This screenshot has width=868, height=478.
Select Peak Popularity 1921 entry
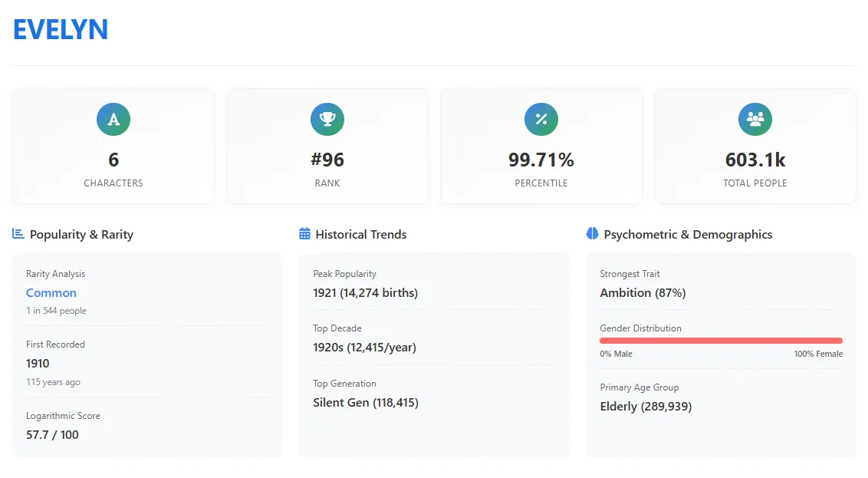click(365, 292)
